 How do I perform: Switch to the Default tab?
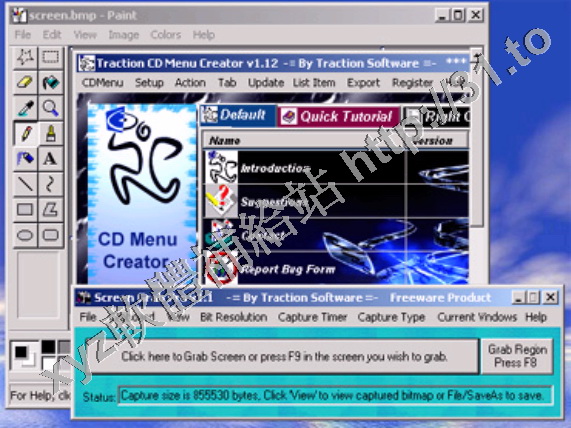[x=238, y=115]
